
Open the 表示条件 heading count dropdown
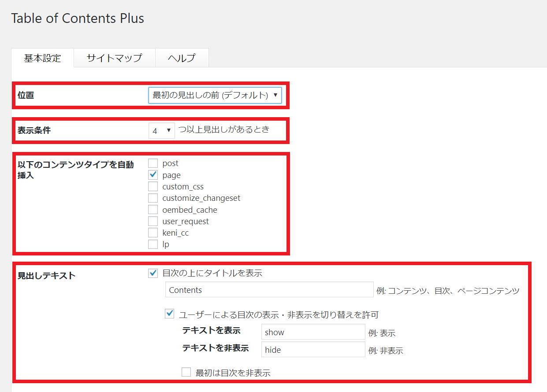[x=161, y=130]
